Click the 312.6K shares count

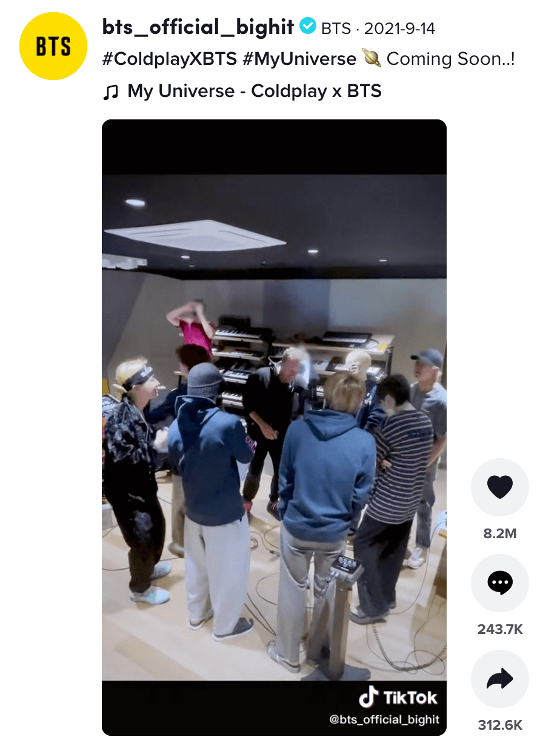click(x=500, y=725)
